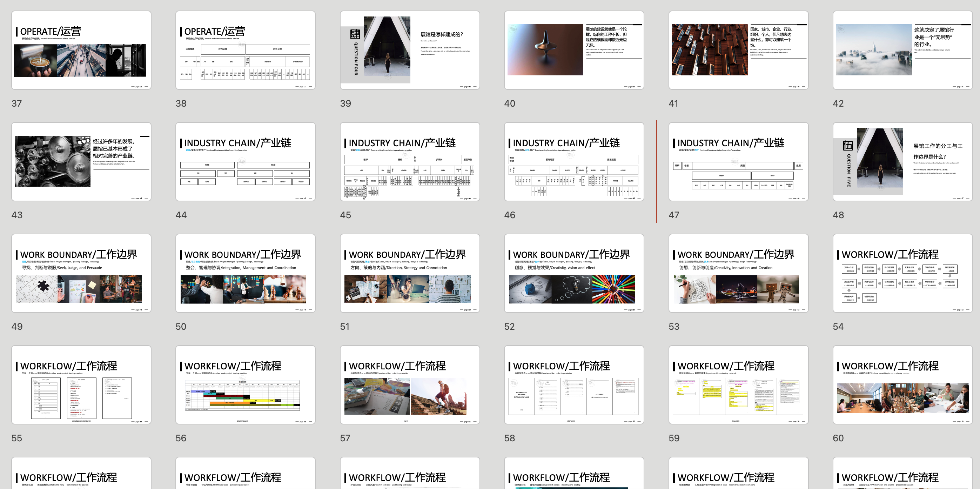Select slide 50 Integration Management and Coordination
The width and height of the screenshot is (980, 489).
[x=246, y=273]
